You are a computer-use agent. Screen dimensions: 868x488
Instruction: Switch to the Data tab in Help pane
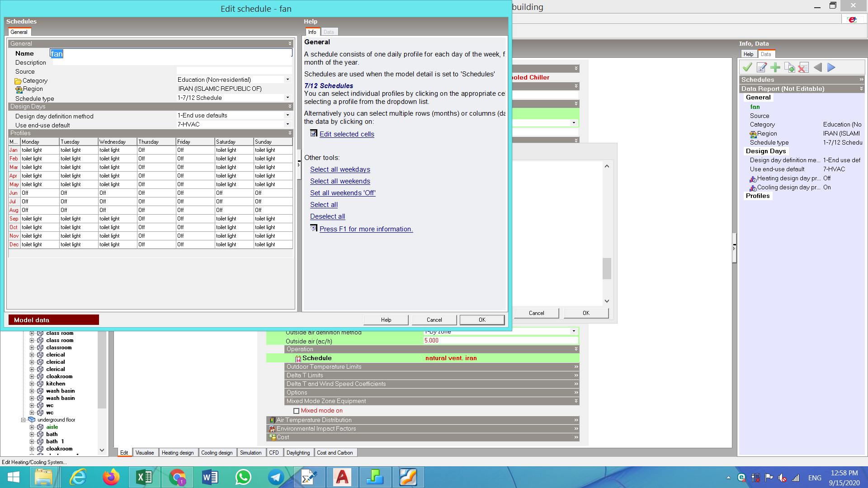click(x=329, y=32)
